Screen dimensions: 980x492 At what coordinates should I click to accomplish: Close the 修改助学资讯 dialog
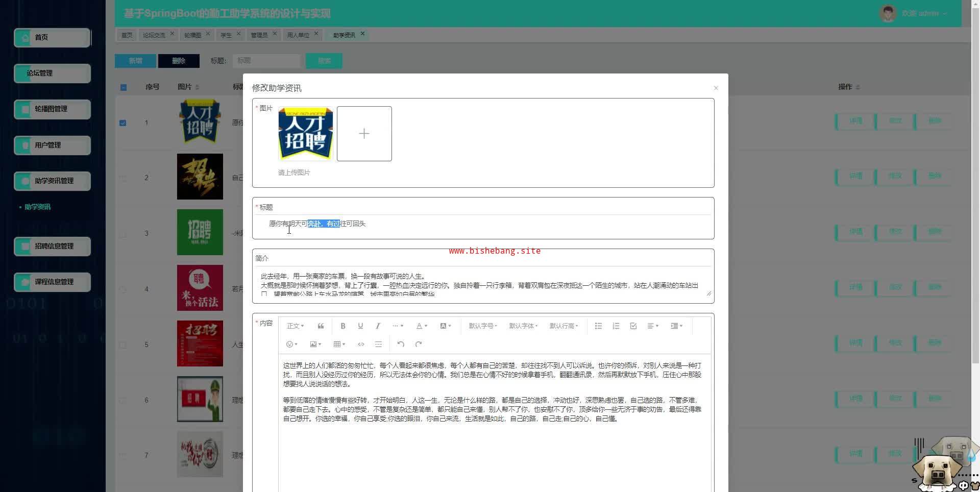pos(716,88)
